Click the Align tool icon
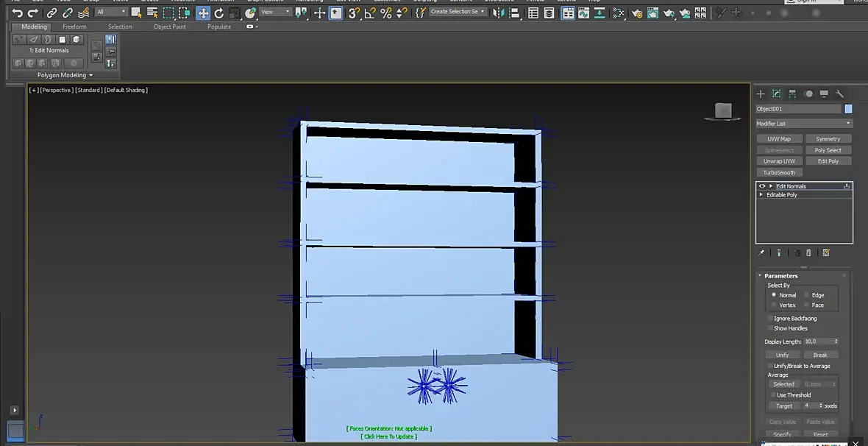Screen dimensions: 868x446 point(513,13)
